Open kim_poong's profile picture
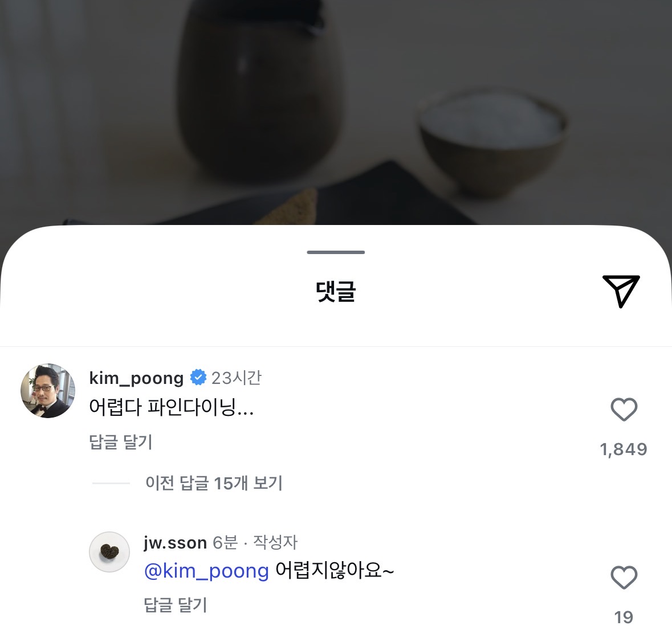Screen dimensions: 672x634 [48, 391]
